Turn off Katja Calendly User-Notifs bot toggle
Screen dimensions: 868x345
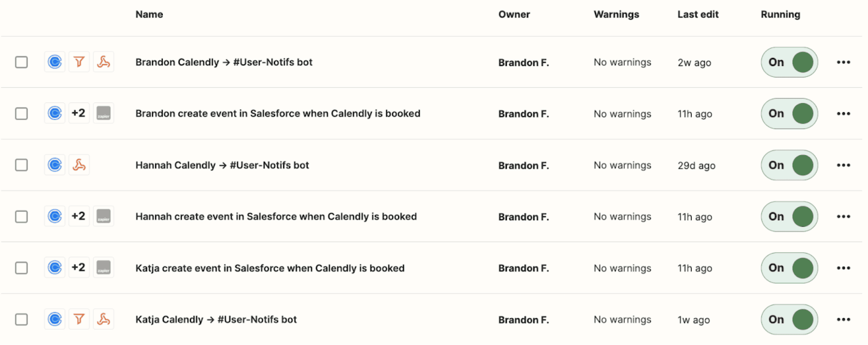tap(789, 320)
